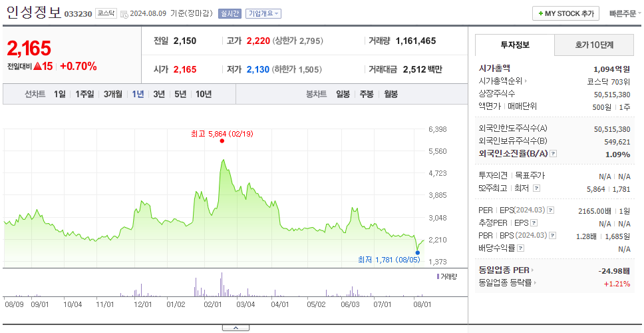Click the 전일 value 2,150
Viewport: 644px width, 333px height.
pos(185,41)
